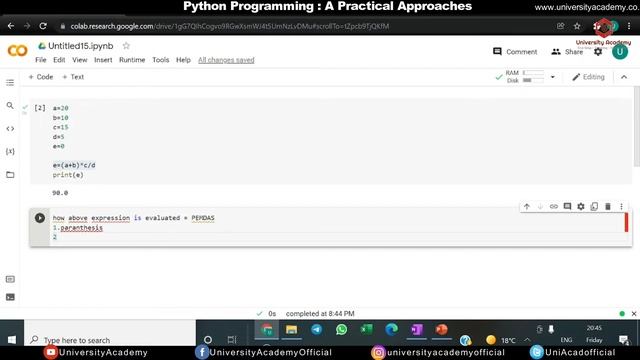Open the table of contents sidebar icon
Image resolution: width=640 pixels, height=360 pixels.
tap(10, 83)
